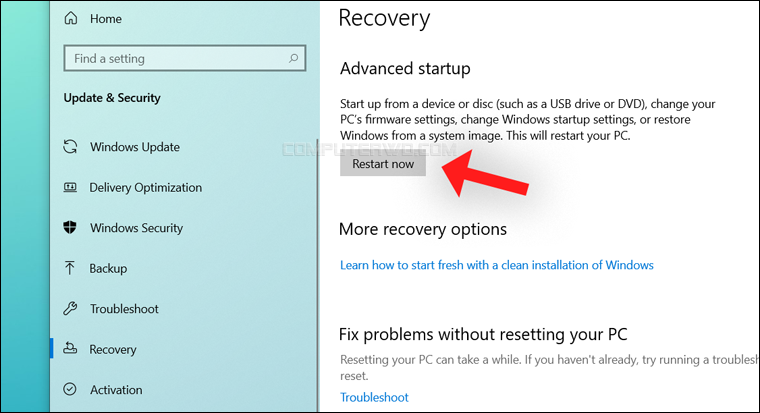The height and width of the screenshot is (413, 760).
Task: Follow the blue Troubleshoot link
Action: coord(374,397)
